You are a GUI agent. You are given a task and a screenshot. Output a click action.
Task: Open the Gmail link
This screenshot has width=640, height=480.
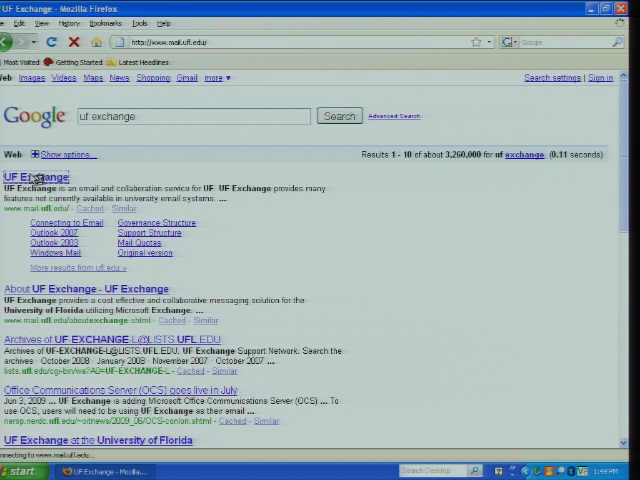coord(187,78)
